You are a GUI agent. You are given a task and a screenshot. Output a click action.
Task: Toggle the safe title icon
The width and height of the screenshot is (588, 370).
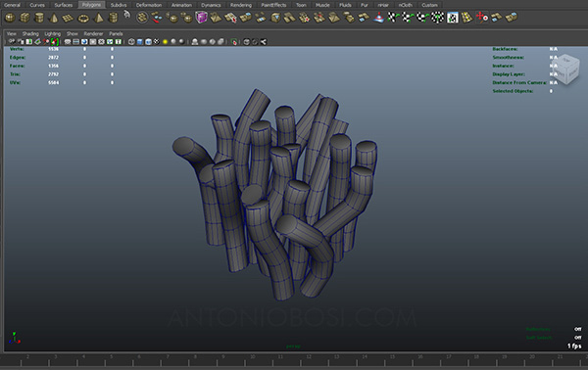[119, 41]
